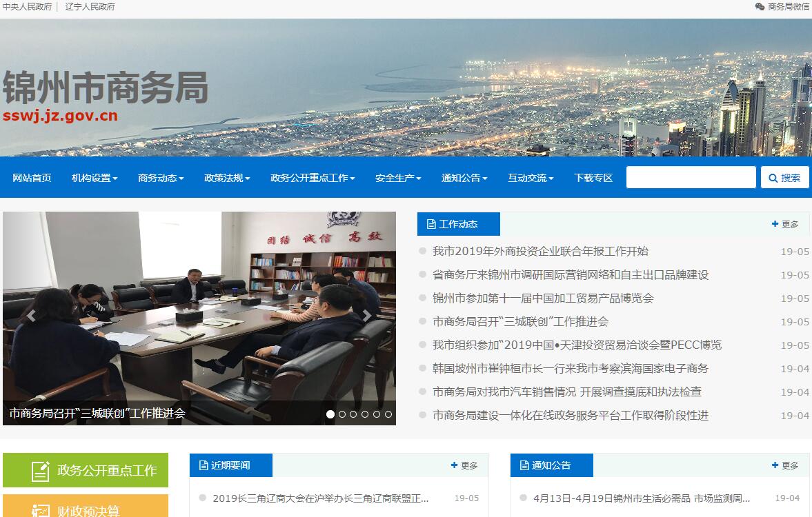Advance carousel with right arrow
The height and width of the screenshot is (517, 812).
[x=366, y=316]
